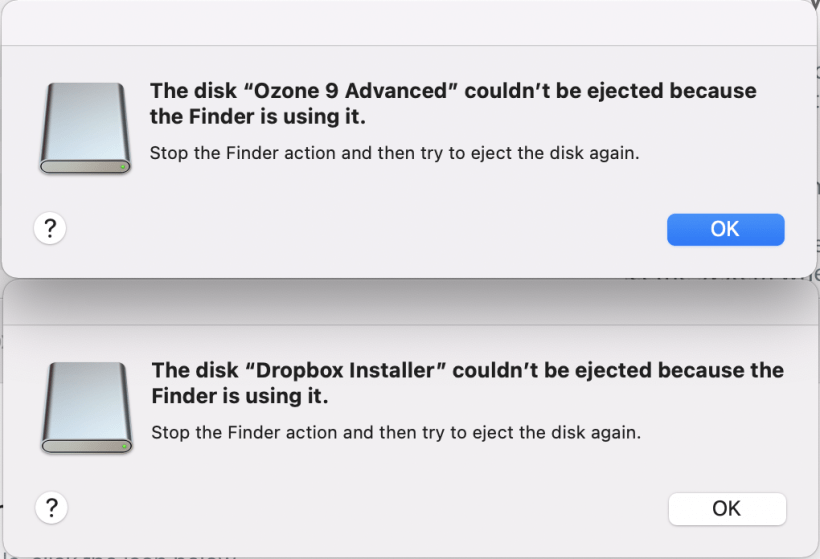This screenshot has width=820, height=559.
Task: Click the title bar of the Dropbox dialog
Action: (x=410, y=304)
